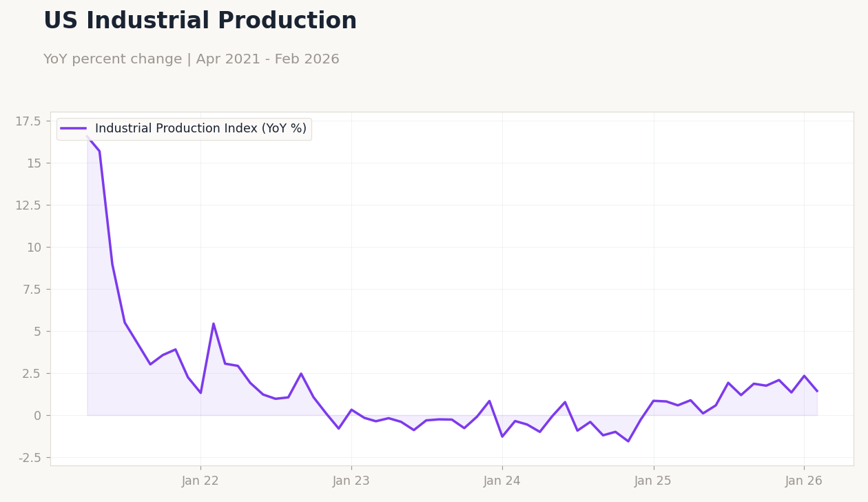868x502 pixels.
Task: Select the y-axis label 0
Action: pyautogui.click(x=37, y=416)
